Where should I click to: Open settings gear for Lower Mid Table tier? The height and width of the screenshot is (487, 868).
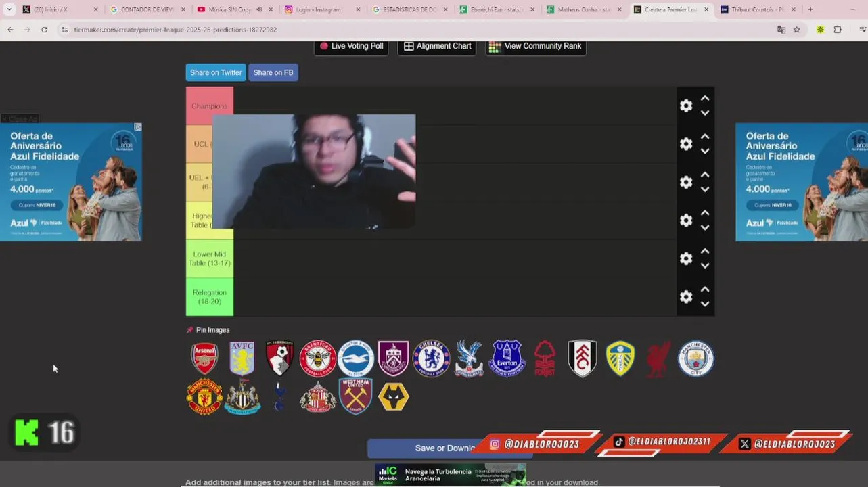(686, 258)
